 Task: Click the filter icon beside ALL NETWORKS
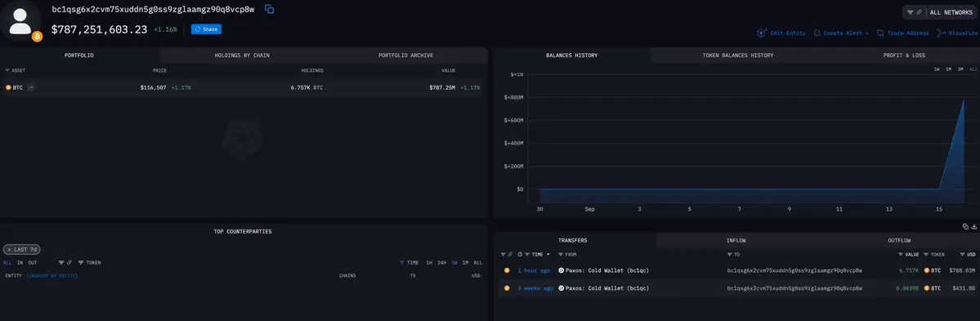911,12
